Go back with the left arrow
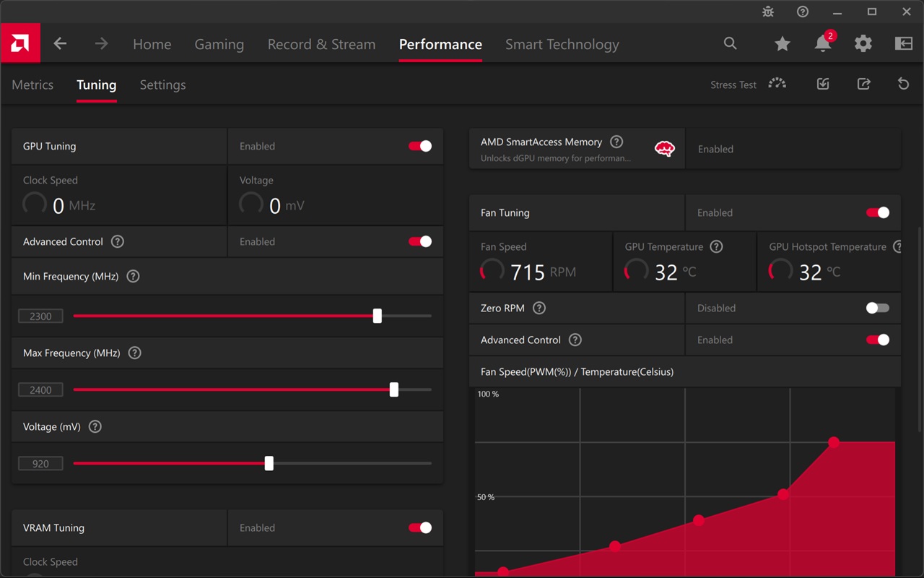924x578 pixels. pos(60,44)
